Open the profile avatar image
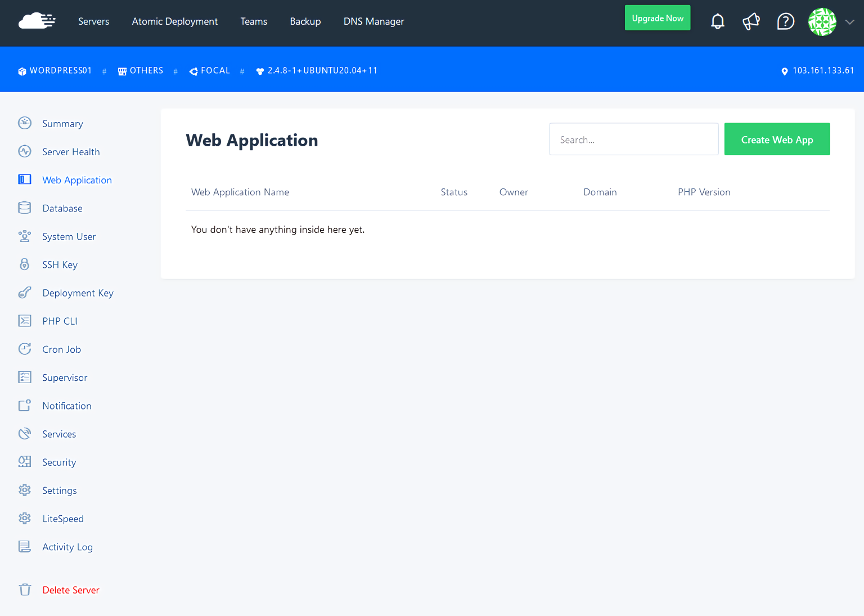Screen dimensions: 864x616 [x=822, y=22]
